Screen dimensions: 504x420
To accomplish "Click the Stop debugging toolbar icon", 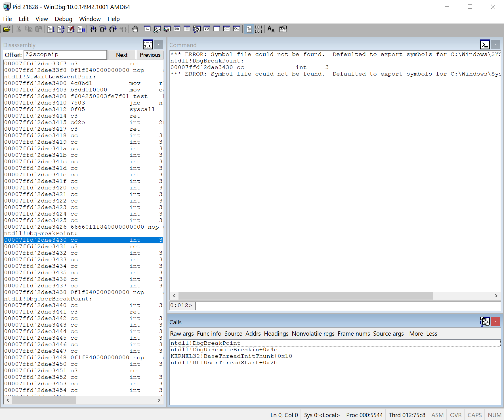I will tap(71, 29).
